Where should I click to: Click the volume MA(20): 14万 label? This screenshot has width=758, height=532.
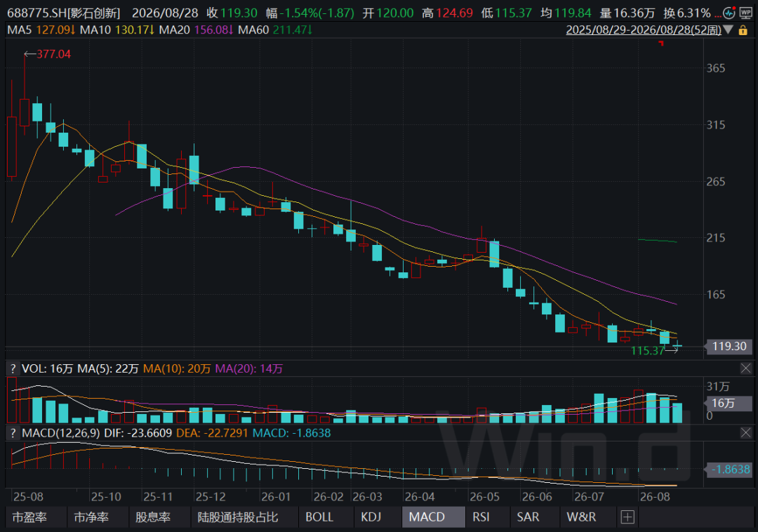click(249, 368)
